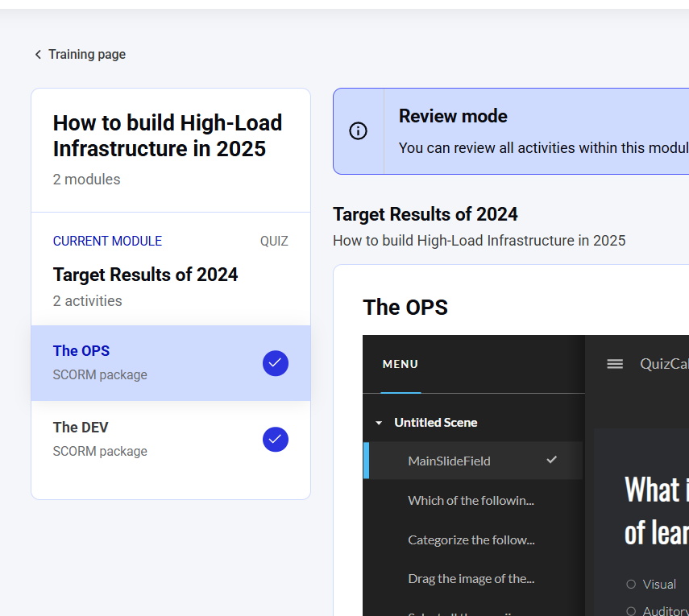Viewport: 689px width, 616px height.
Task: Click the course subtitle under the main heading
Action: tap(479, 241)
